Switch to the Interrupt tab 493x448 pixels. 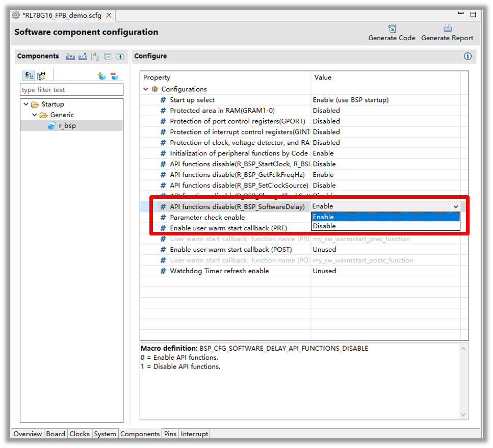(x=194, y=434)
